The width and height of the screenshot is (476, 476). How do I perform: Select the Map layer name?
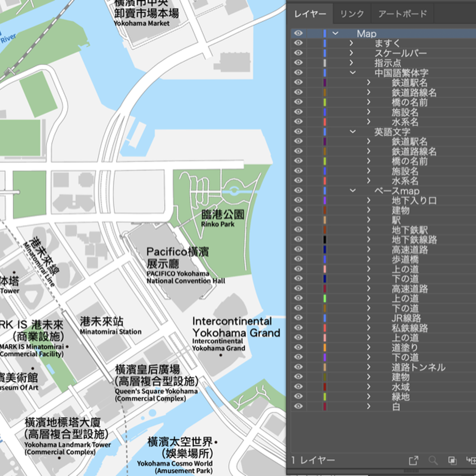pos(367,34)
